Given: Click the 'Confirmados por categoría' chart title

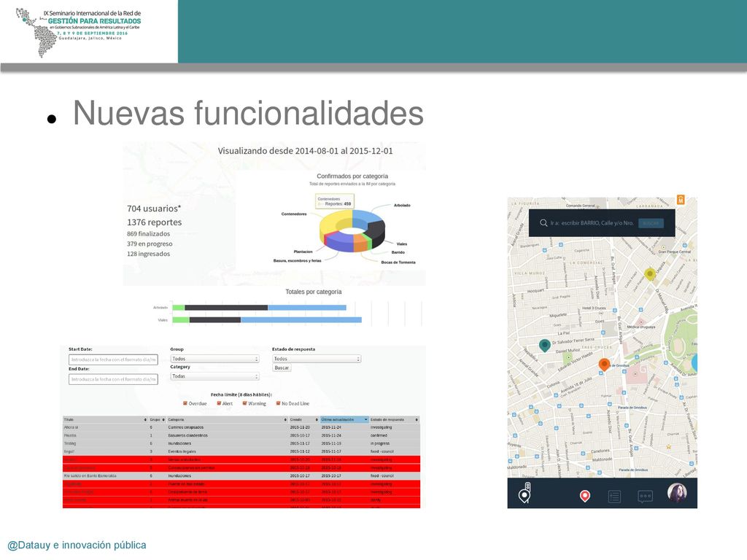Looking at the screenshot, I should pos(352,176).
